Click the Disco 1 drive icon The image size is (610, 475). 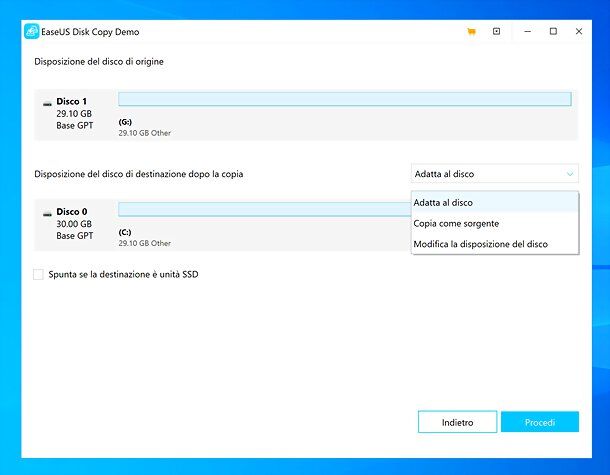click(47, 103)
